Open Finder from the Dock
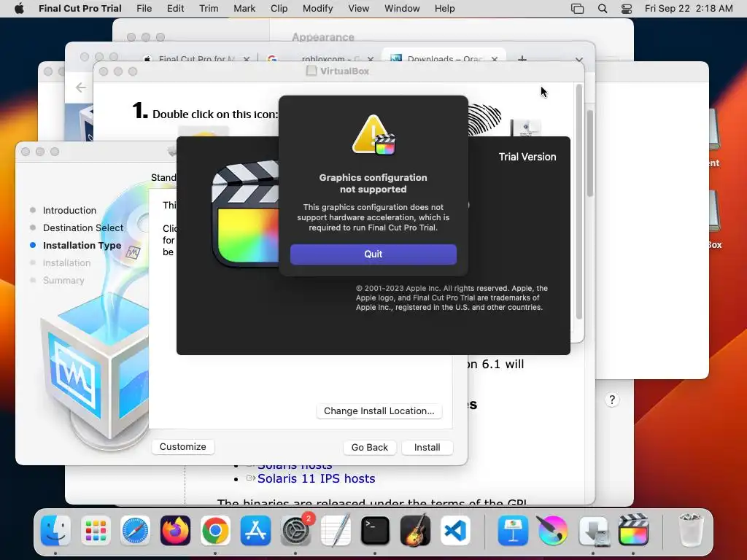Screen dimensions: 747x560 [x=55, y=531]
